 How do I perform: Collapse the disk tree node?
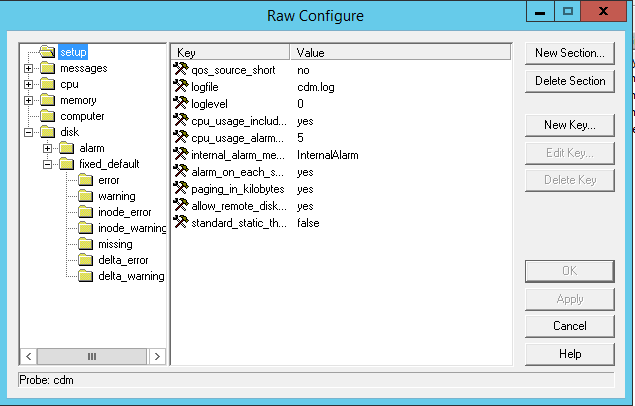click(x=29, y=132)
